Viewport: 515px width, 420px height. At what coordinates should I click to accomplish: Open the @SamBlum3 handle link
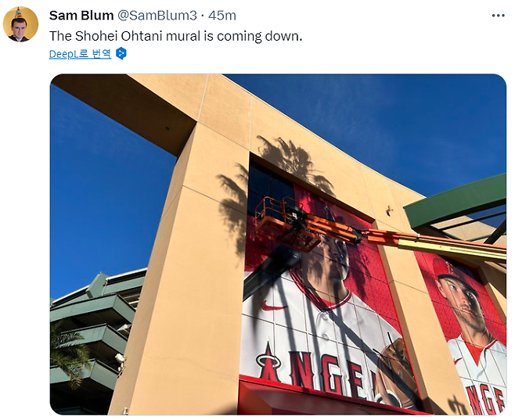(157, 16)
